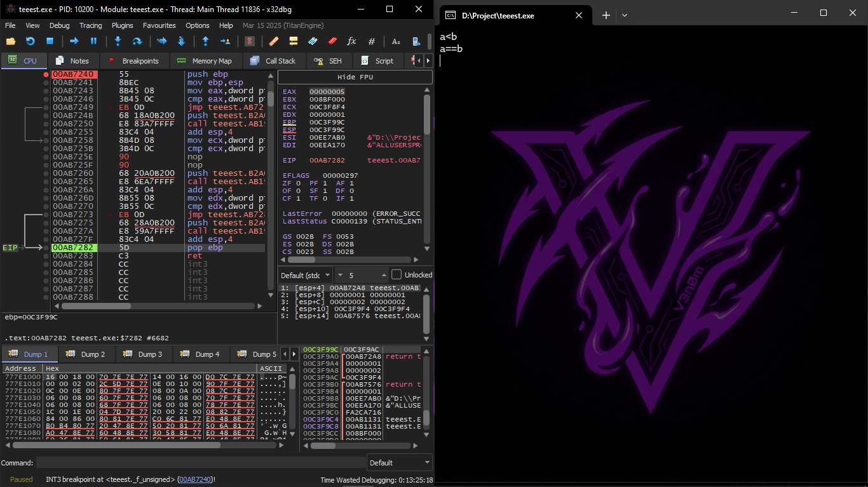Stop debugging with the blue square icon
The width and height of the screenshot is (868, 487).
coord(50,41)
